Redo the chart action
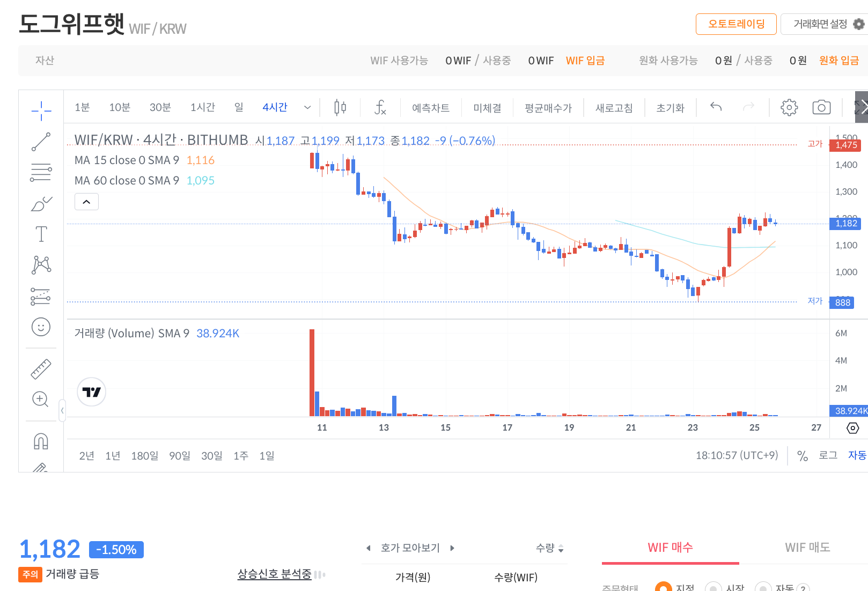 coord(748,107)
